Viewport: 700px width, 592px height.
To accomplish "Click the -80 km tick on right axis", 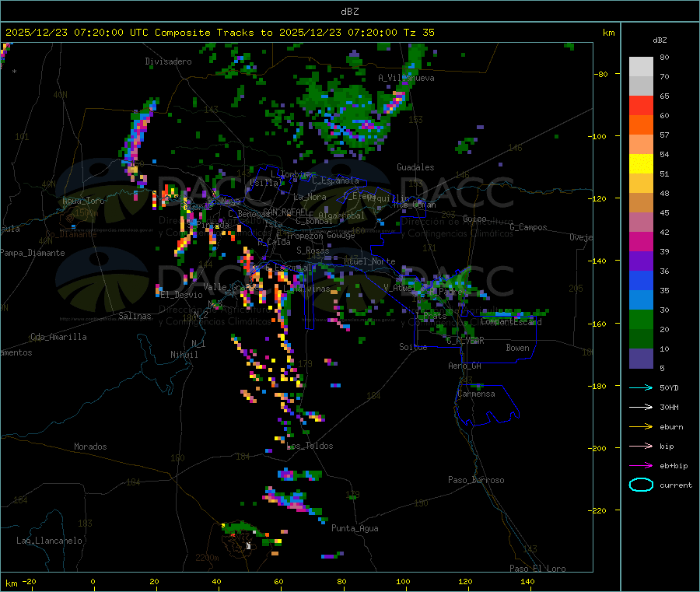I will (x=601, y=74).
